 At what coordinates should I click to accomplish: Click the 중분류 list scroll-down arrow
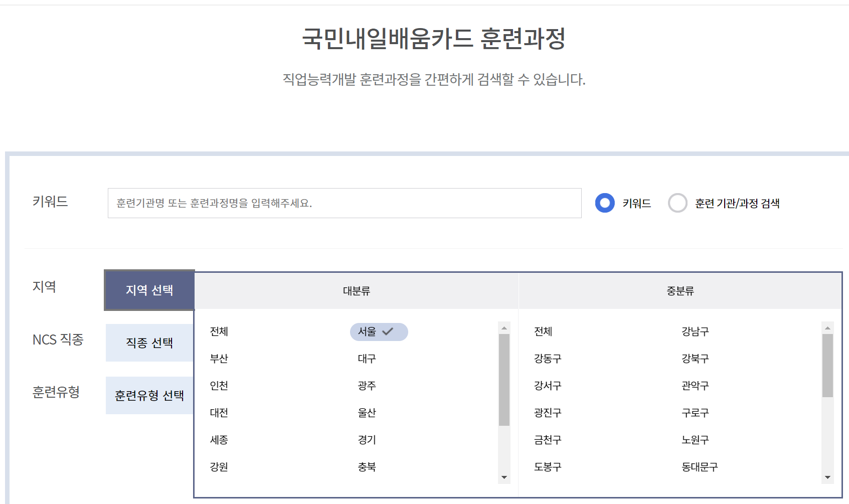[828, 477]
